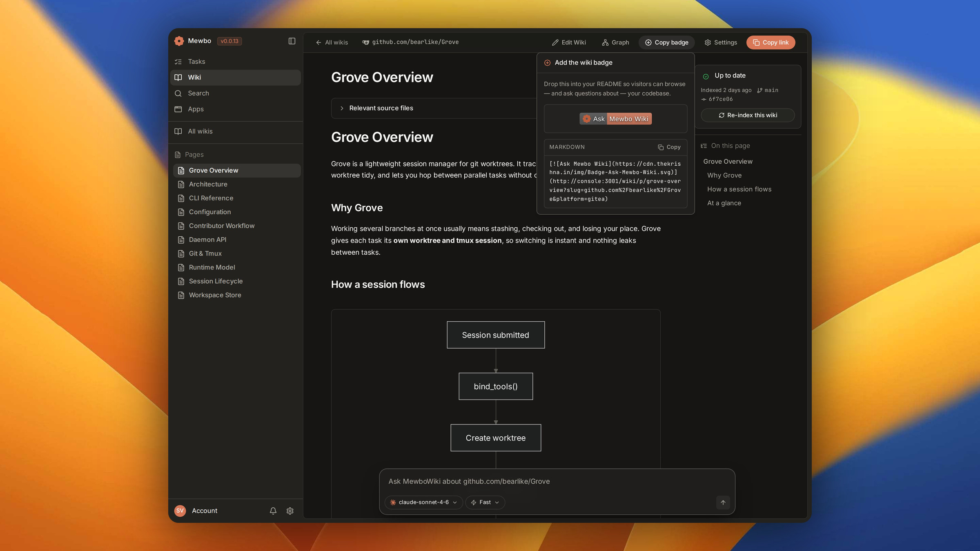Click the markdown badge code block

[x=616, y=182]
